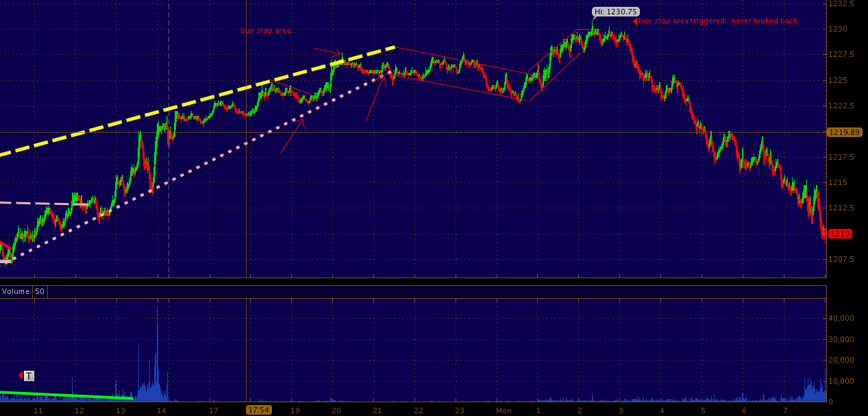Click the T text-note marker icon
This screenshot has width=868, height=416.
pyautogui.click(x=29, y=376)
